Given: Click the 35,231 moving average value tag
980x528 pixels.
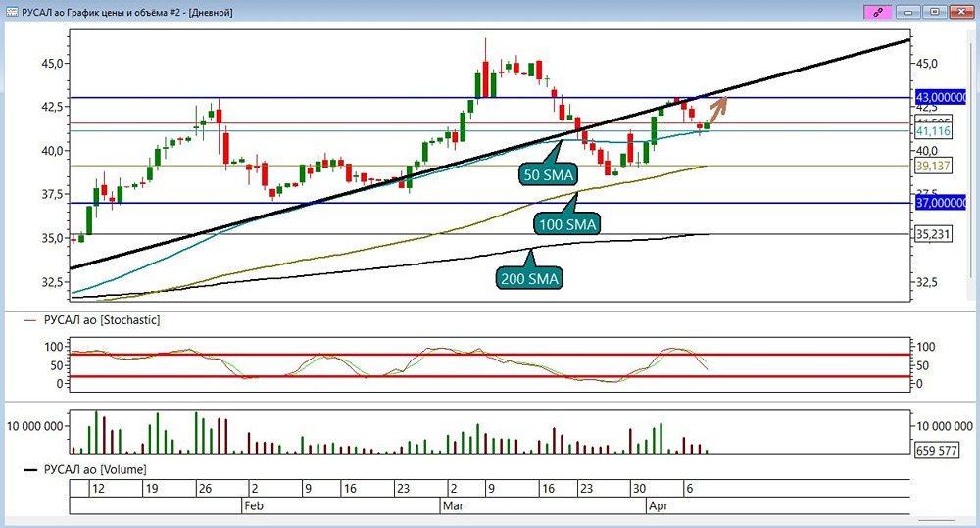Looking at the screenshot, I should (933, 234).
